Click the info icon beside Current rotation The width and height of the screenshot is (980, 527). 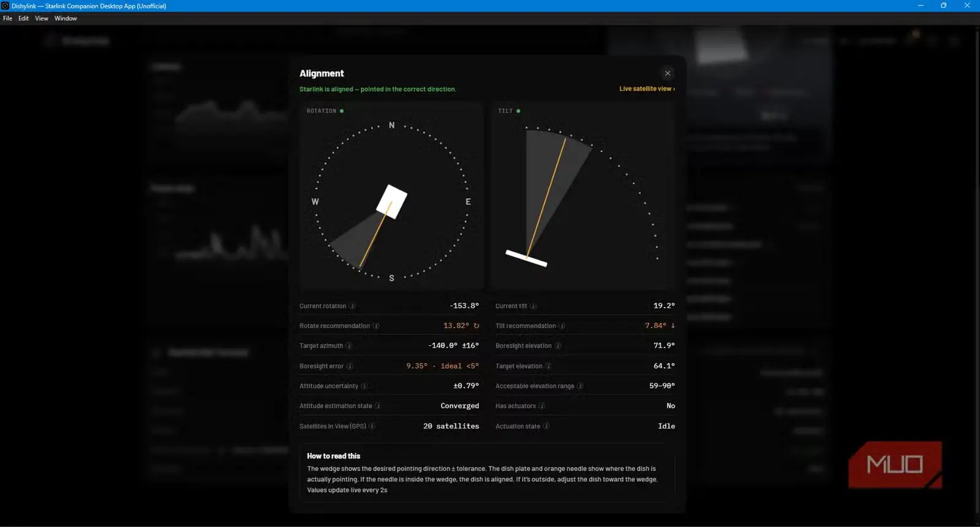352,306
